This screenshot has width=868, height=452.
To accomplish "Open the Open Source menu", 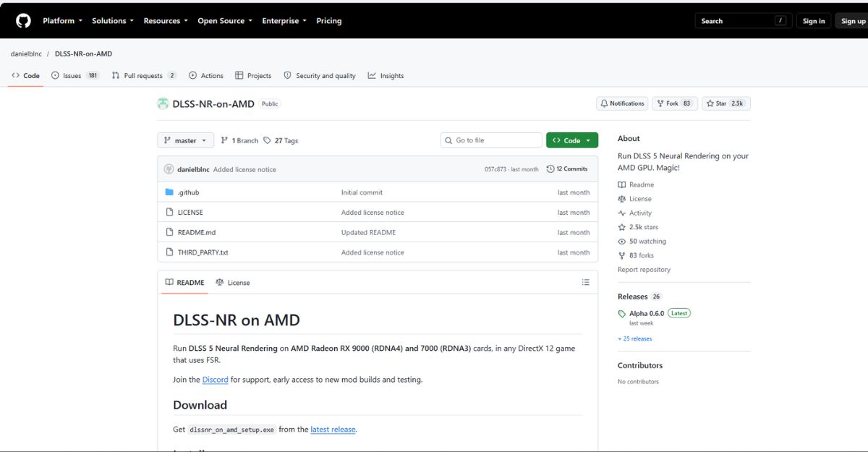I will click(x=225, y=21).
